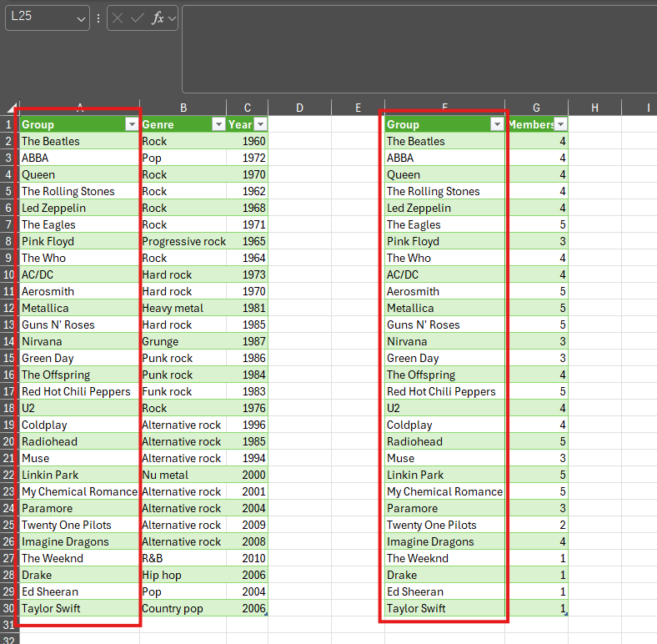This screenshot has height=644, width=657.
Task: Click cell Taylor Swift in column A
Action: 79,608
